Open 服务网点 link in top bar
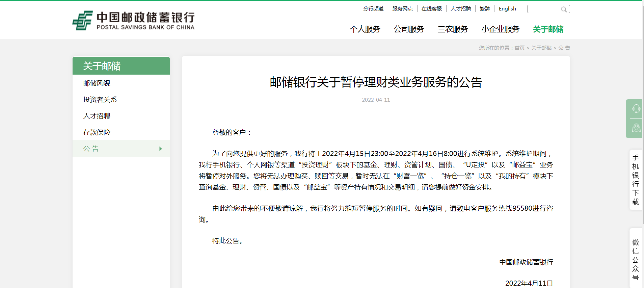 coord(402,9)
